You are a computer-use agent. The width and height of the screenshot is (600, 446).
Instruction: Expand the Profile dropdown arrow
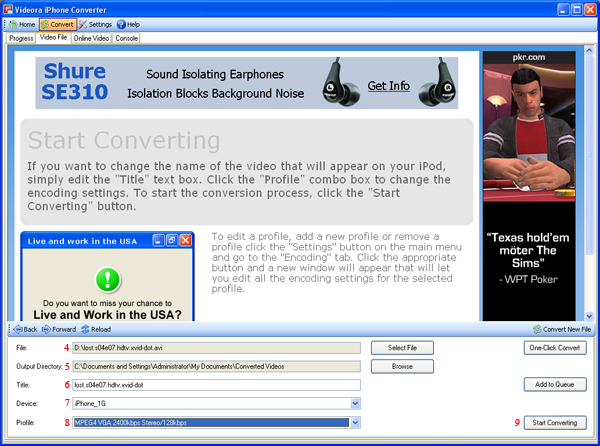[x=355, y=423]
